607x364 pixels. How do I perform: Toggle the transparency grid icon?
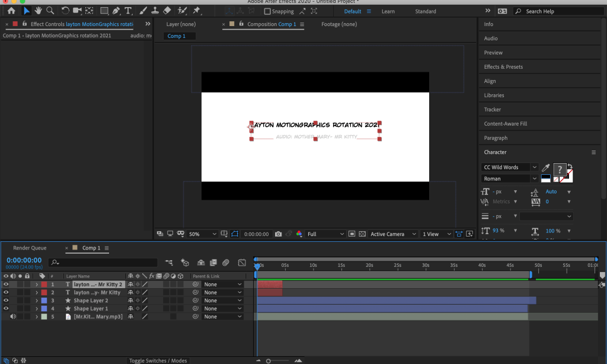point(362,234)
